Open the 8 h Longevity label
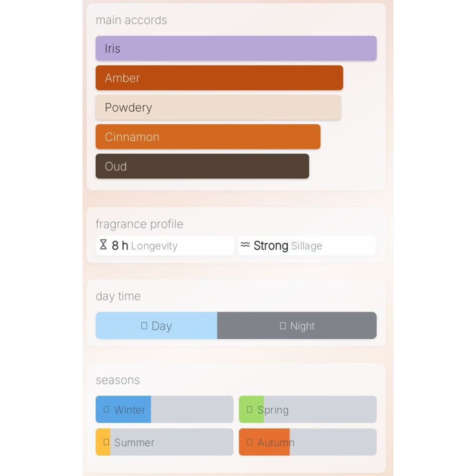The height and width of the screenshot is (476, 476). pyautogui.click(x=145, y=246)
